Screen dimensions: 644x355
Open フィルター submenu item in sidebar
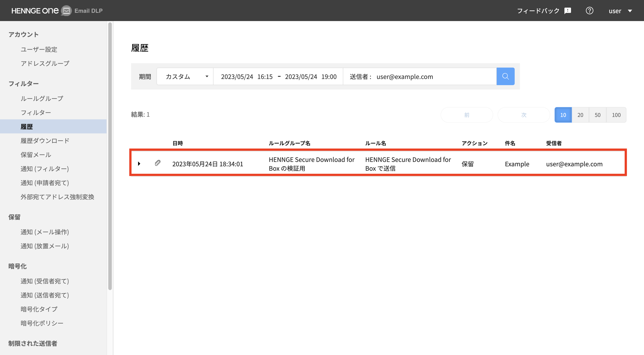(x=36, y=113)
